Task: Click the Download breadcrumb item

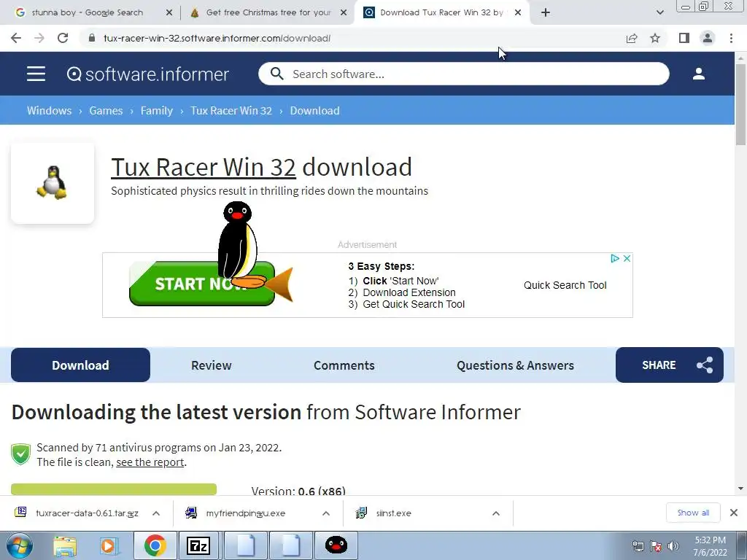Action: [x=314, y=111]
